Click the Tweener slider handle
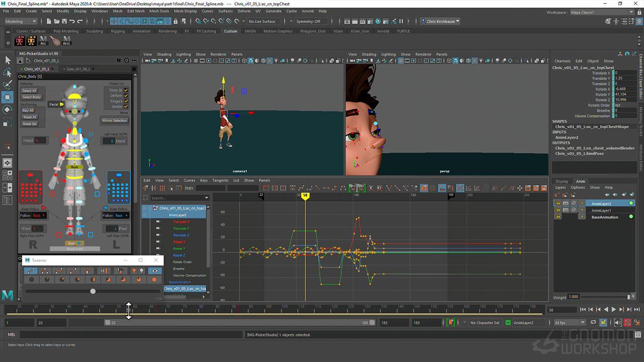Image resolution: width=644 pixels, height=362 pixels. (93, 291)
